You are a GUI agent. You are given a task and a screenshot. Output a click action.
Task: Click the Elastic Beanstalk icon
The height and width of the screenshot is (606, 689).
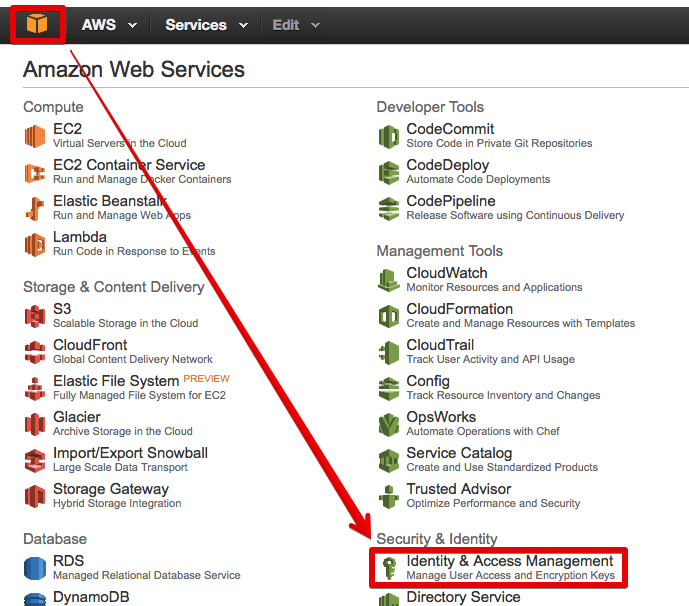[35, 208]
